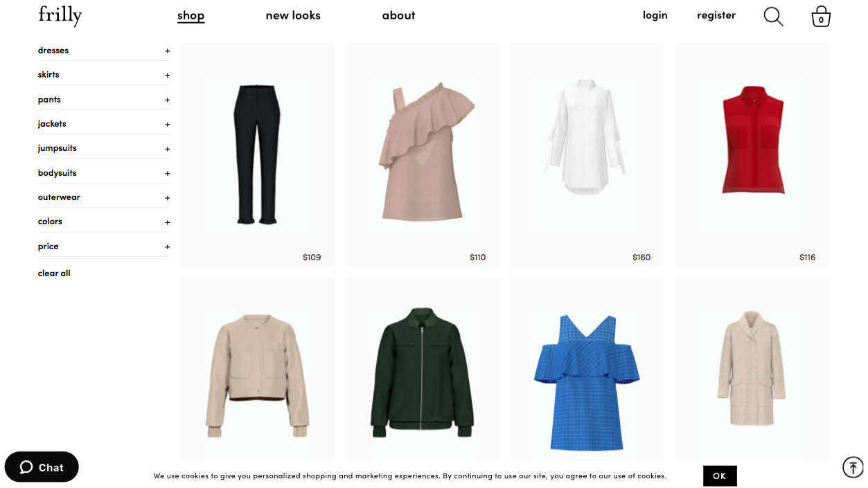Open the about menu item
Image resolution: width=868 pixels, height=488 pixels.
pos(398,15)
